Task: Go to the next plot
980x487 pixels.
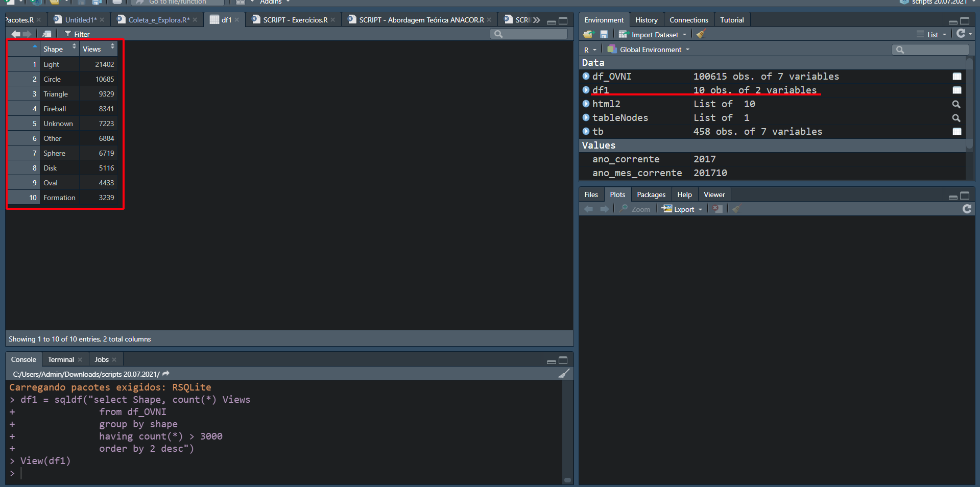Action: pos(604,209)
